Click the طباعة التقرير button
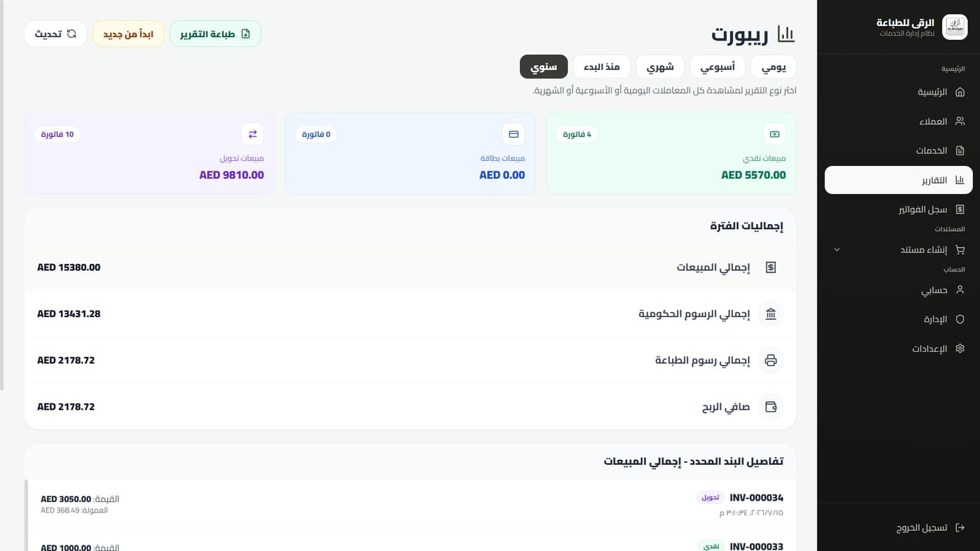This screenshot has width=980, height=551. [x=216, y=34]
